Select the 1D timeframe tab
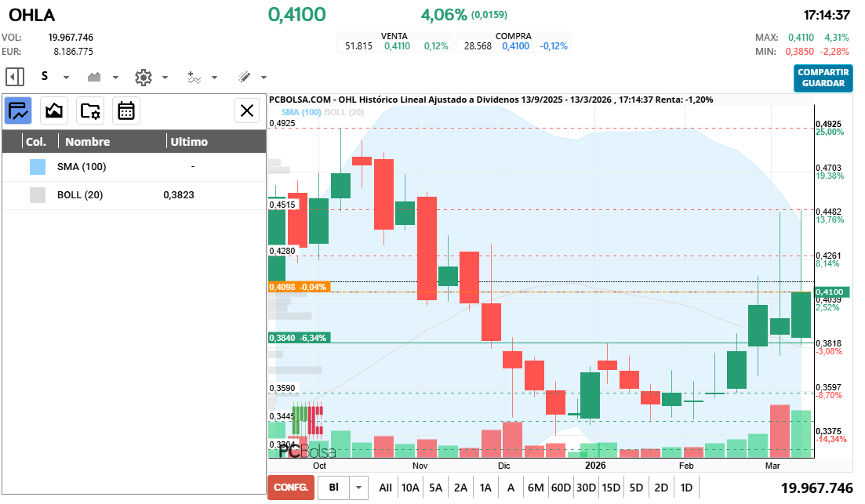Image resolution: width=865 pixels, height=504 pixels. [685, 487]
